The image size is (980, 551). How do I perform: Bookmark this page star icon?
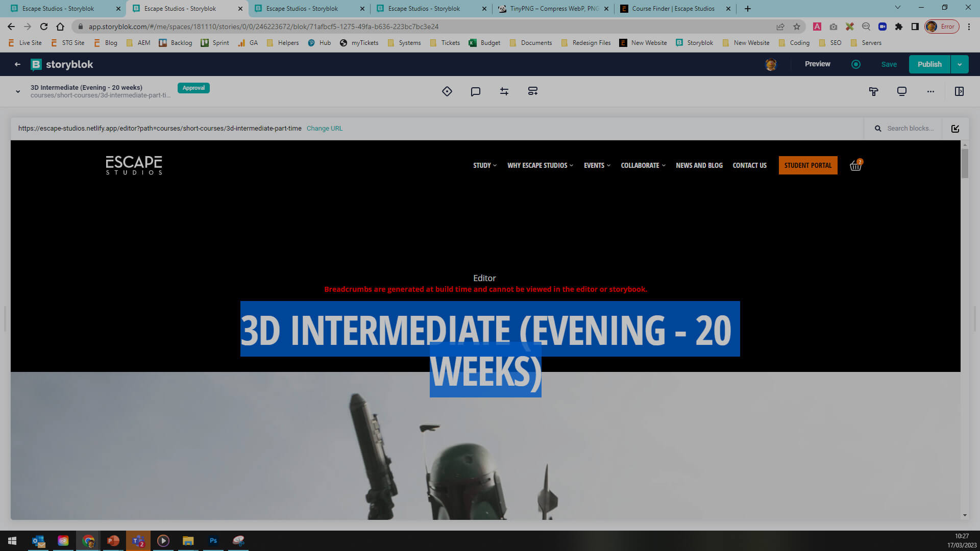coord(797,27)
